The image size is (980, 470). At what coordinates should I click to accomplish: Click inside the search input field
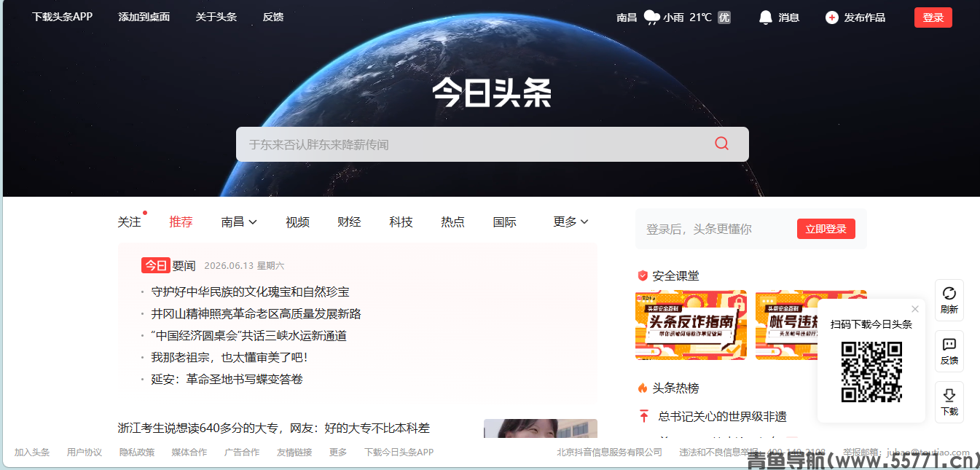point(474,144)
